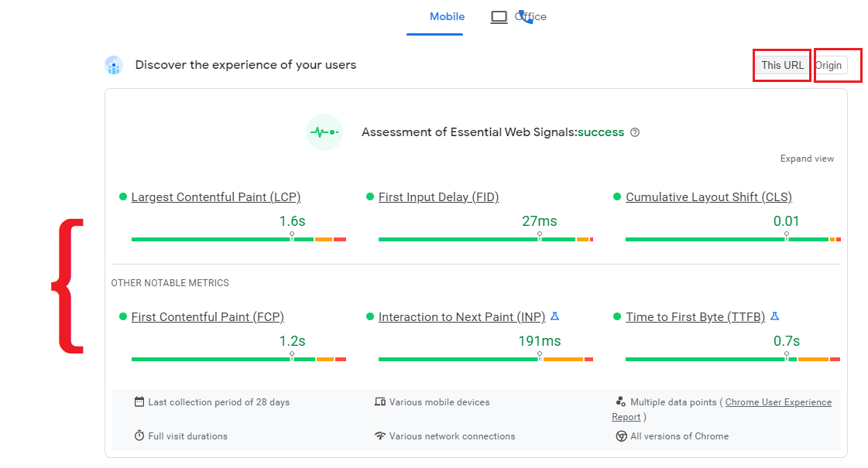The height and width of the screenshot is (468, 868).
Task: Click the Various network connections text
Action: pyautogui.click(x=451, y=436)
